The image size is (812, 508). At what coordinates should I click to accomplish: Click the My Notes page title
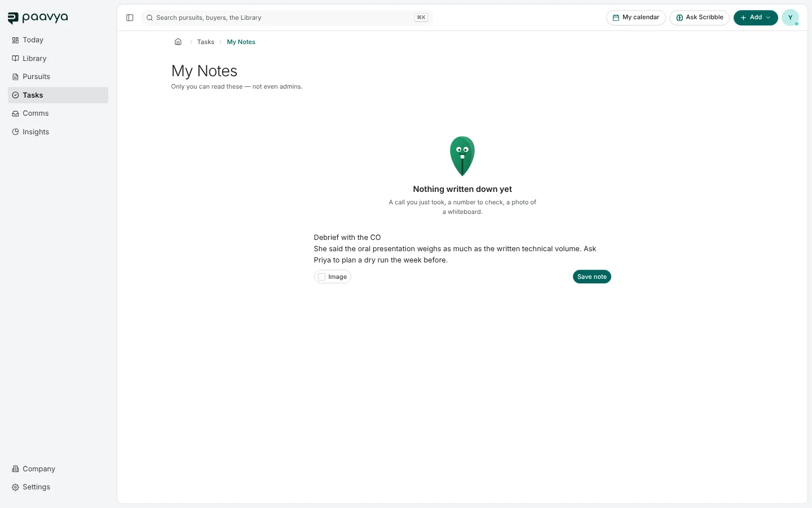click(x=204, y=71)
